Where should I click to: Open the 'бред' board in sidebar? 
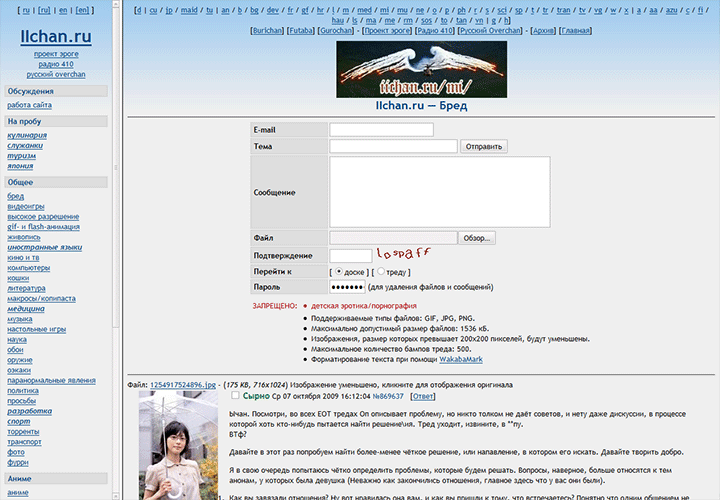point(16,196)
